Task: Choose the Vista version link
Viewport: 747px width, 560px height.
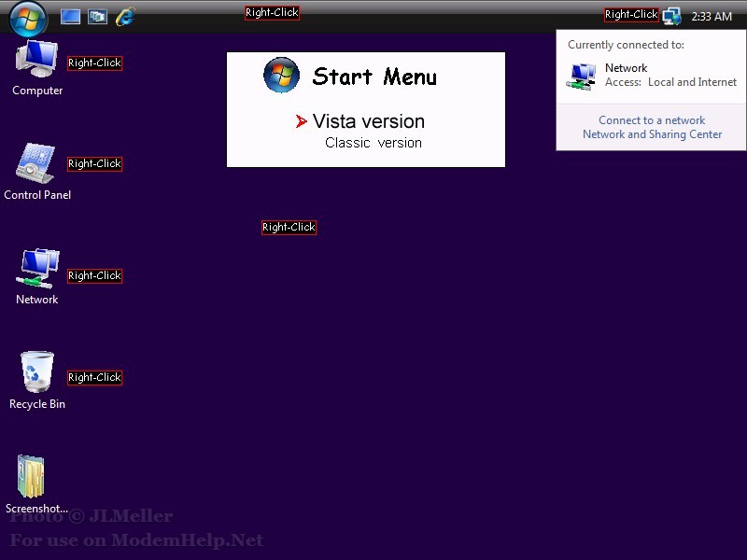Action: click(368, 121)
